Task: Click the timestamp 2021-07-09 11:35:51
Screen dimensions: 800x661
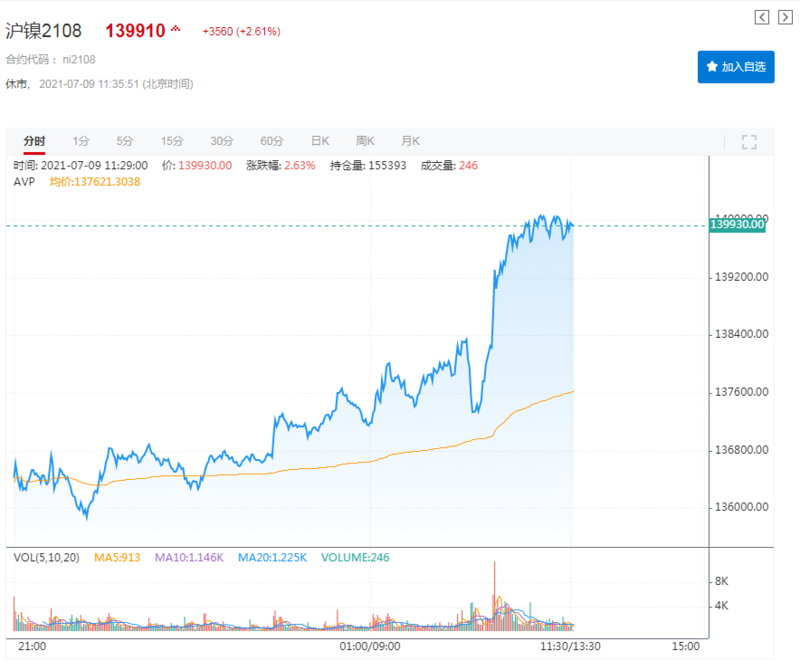Action: point(89,84)
